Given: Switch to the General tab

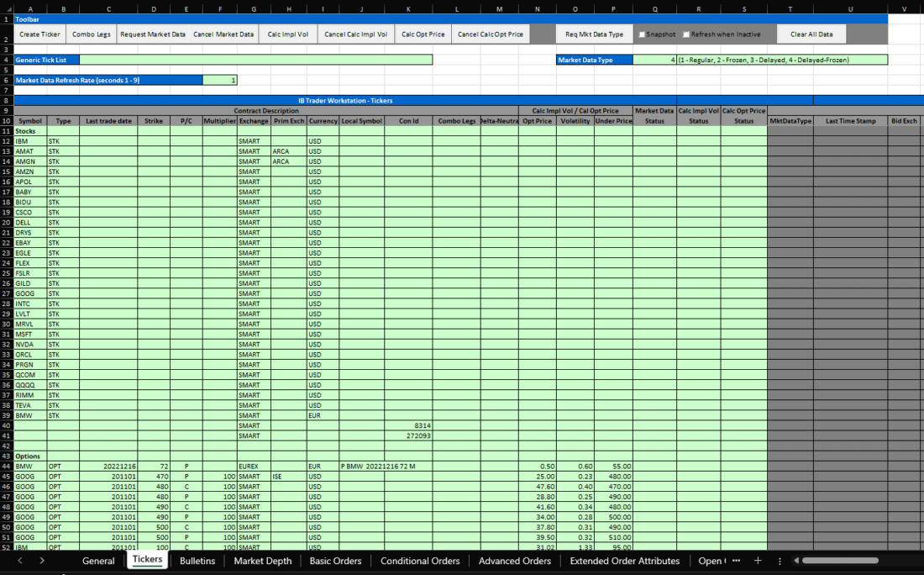Looking at the screenshot, I should (x=98, y=560).
